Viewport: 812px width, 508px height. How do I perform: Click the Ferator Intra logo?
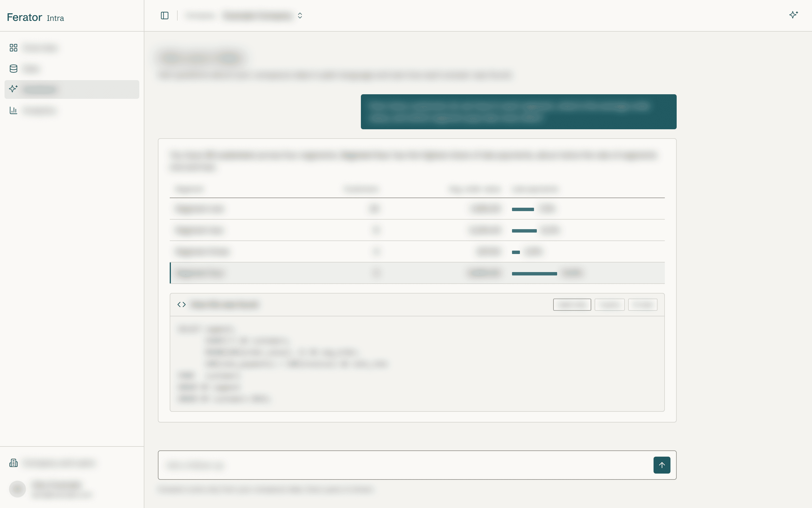[x=35, y=17]
